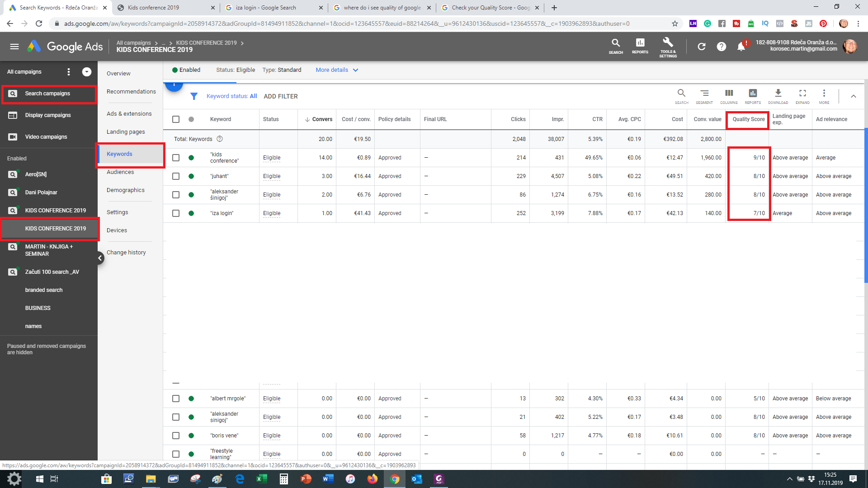This screenshot has width=868, height=488.
Task: Click the Segment icon in table toolbar
Action: coord(704,93)
